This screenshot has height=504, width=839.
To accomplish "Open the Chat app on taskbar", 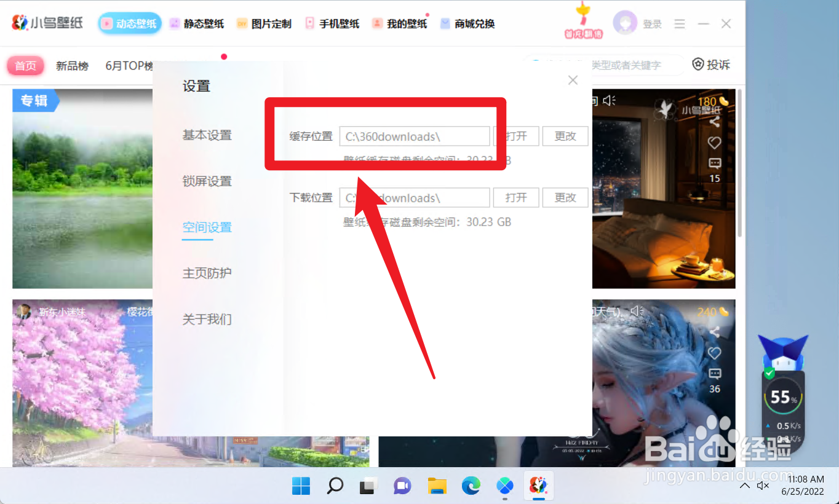I will pyautogui.click(x=403, y=486).
